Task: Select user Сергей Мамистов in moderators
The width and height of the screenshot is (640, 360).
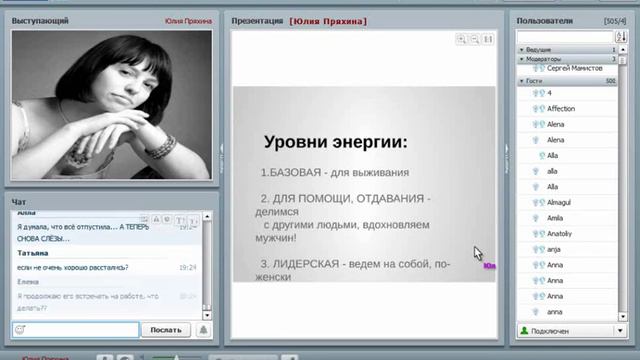Action: point(574,69)
